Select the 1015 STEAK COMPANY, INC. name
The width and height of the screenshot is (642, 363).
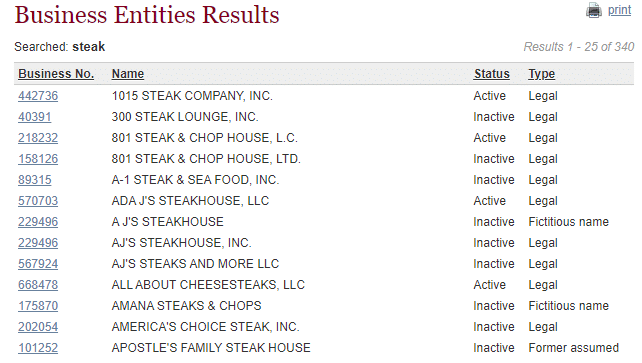pos(192,96)
